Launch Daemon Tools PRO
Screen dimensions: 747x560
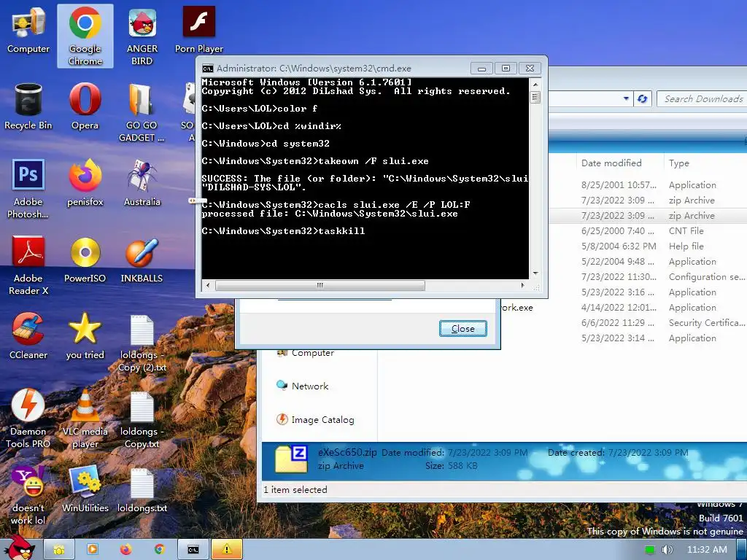point(28,419)
